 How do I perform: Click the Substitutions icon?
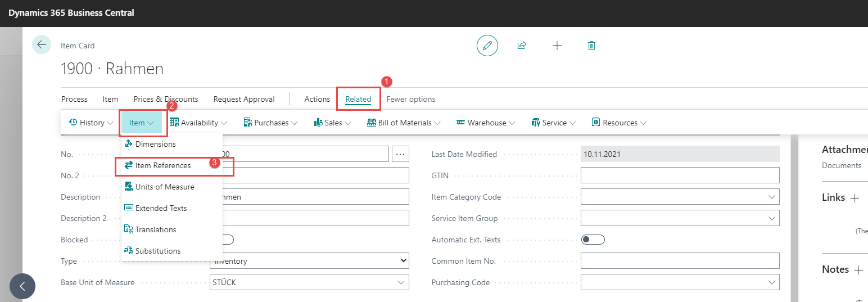(129, 251)
